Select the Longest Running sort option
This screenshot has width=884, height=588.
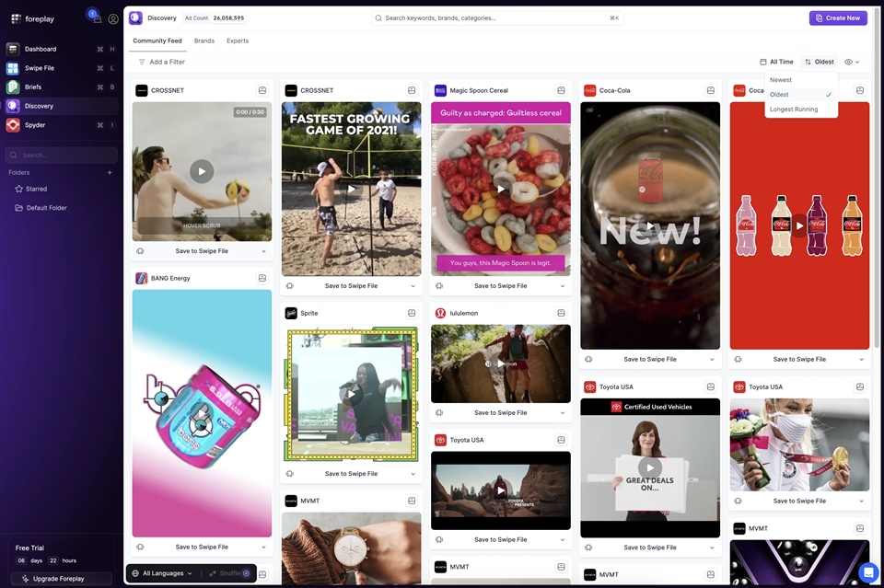pyautogui.click(x=794, y=110)
